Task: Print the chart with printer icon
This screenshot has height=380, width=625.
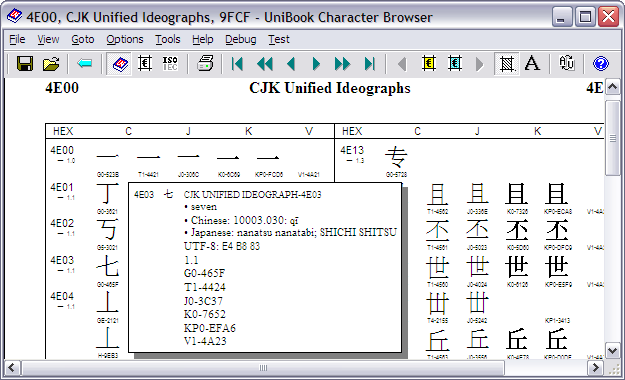Action: (x=205, y=64)
